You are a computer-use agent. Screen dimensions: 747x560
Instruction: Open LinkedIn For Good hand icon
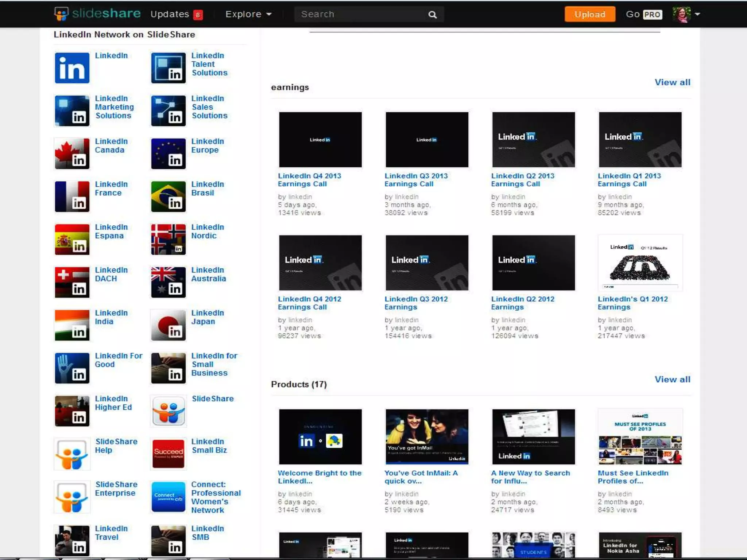[72, 368]
